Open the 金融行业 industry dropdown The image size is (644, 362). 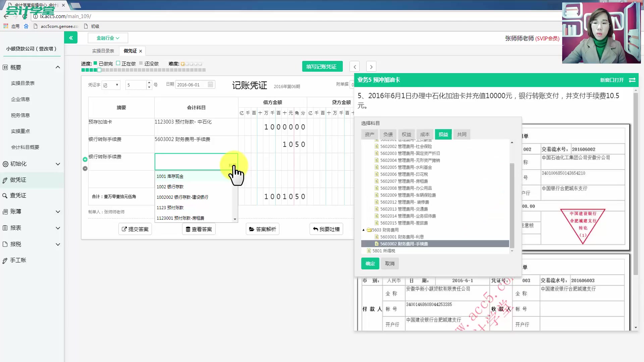point(107,38)
